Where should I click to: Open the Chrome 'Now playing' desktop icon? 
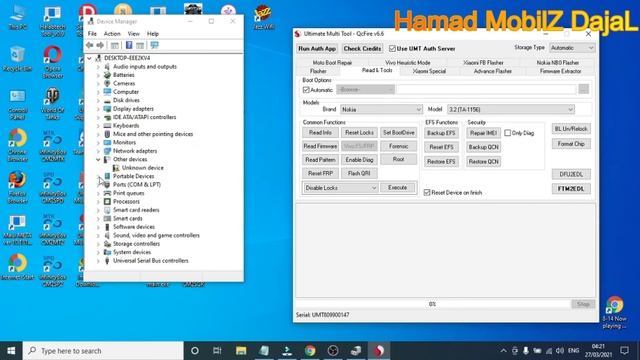point(614,312)
